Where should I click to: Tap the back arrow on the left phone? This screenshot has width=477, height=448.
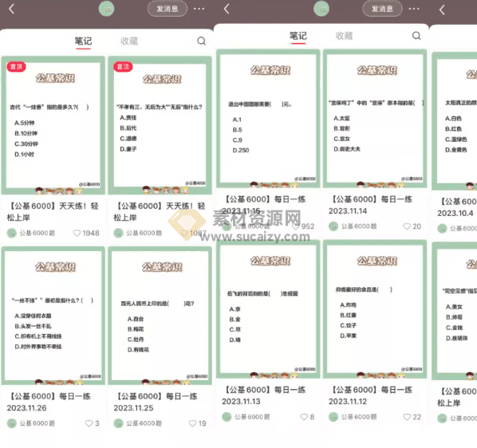click(12, 9)
